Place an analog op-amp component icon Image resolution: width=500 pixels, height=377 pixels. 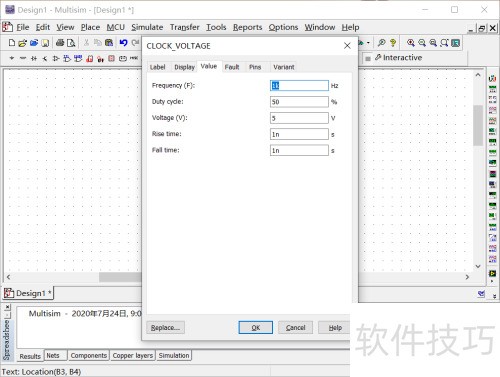[x=56, y=58]
